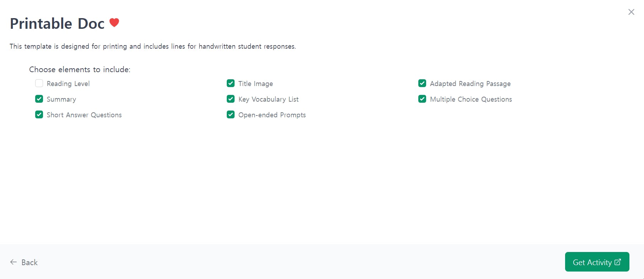The height and width of the screenshot is (279, 644).
Task: Uncheck the Title Image checkbox
Action: 231,83
